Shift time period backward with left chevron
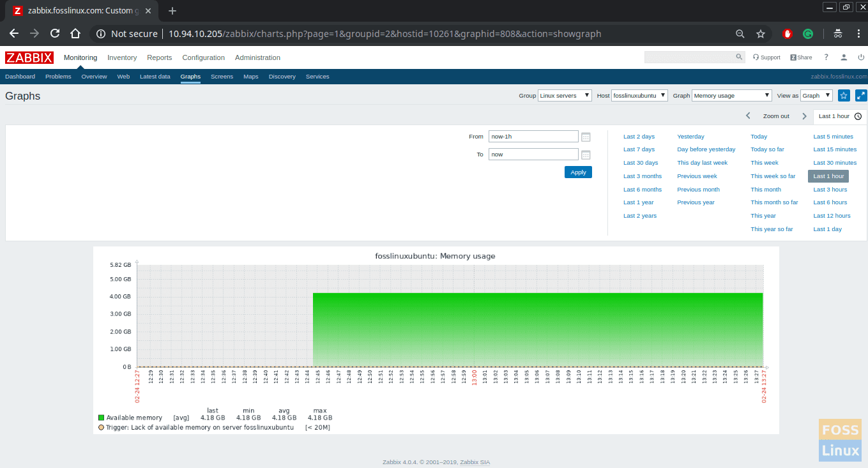Viewport: 868px width, 468px height. click(748, 116)
